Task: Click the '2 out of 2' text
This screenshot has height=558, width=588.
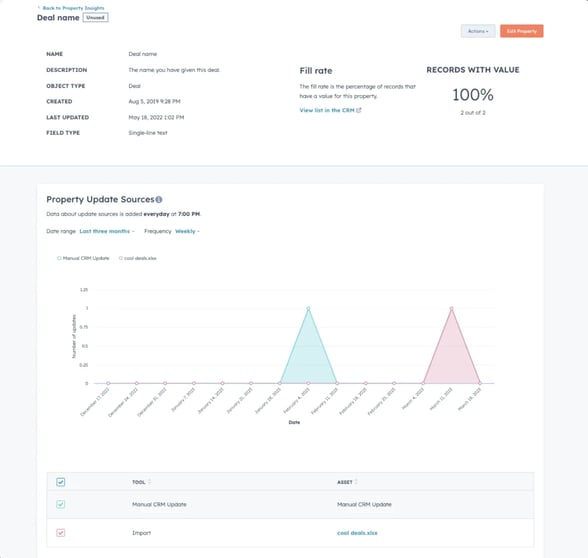Action: tap(473, 113)
